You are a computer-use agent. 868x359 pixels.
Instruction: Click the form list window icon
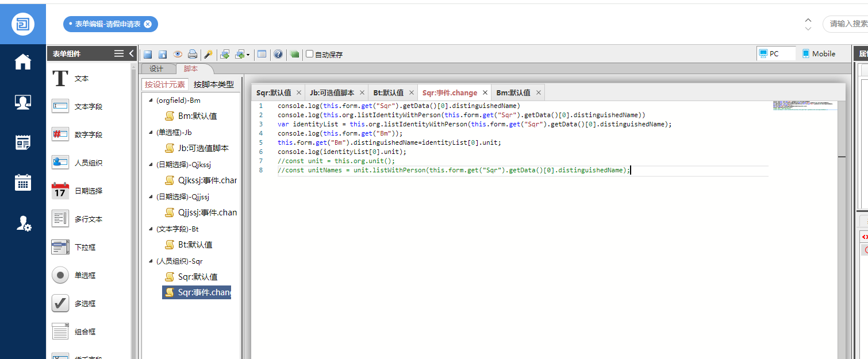262,54
